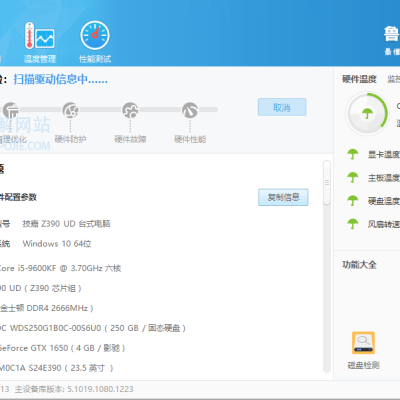Click the 硬盘温度 label

(x=384, y=201)
